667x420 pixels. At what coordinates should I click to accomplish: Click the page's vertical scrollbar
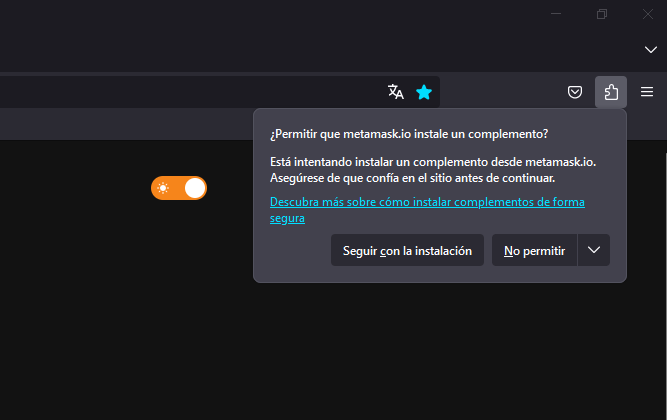pyautogui.click(x=665, y=285)
